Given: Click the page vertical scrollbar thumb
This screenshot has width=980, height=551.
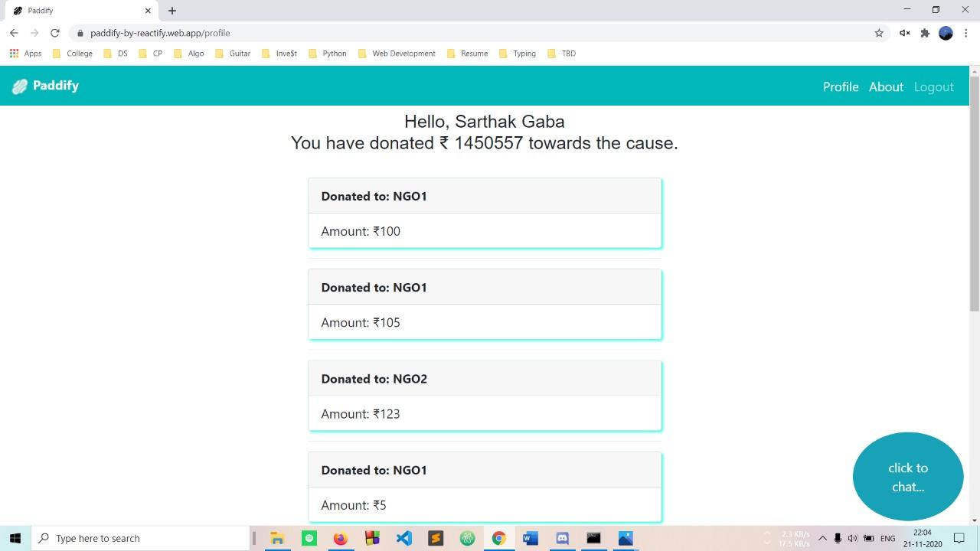Looking at the screenshot, I should tap(975, 194).
